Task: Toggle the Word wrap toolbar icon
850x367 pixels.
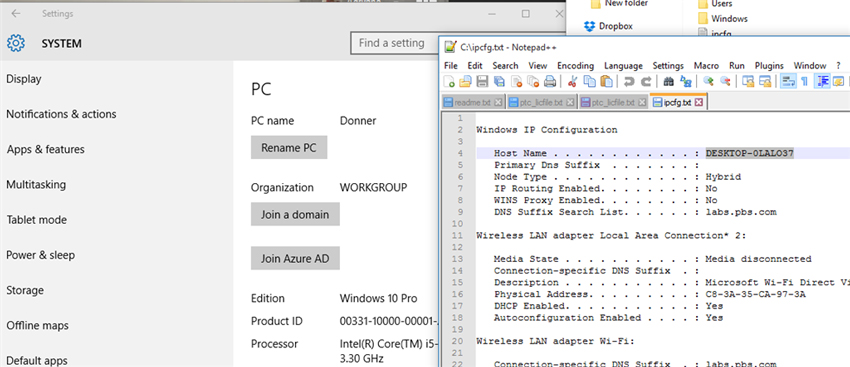Action: click(788, 81)
